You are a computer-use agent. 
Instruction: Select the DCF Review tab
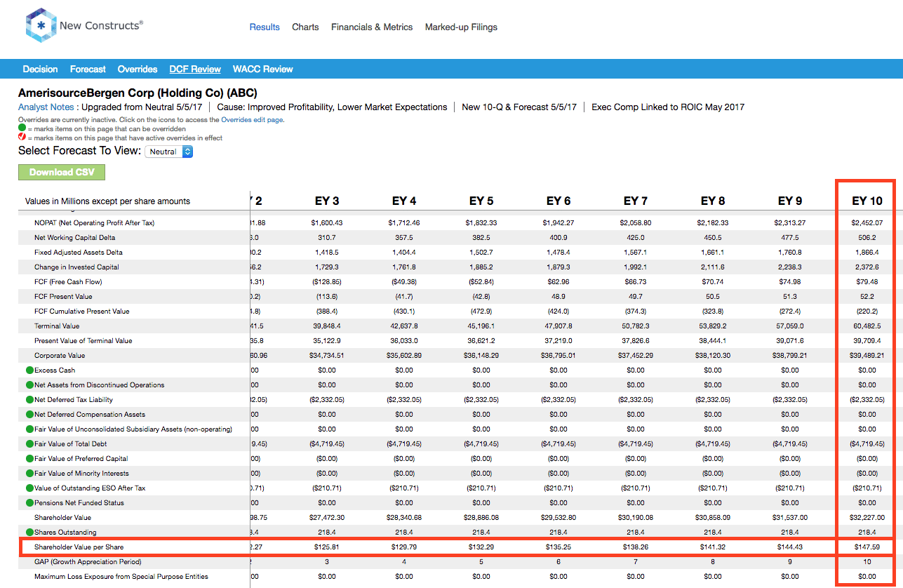[x=195, y=69]
